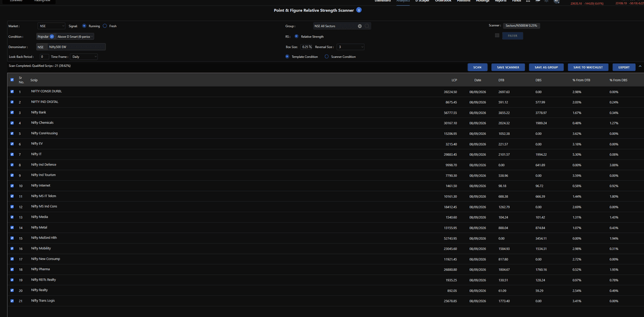644x317 pixels.
Task: Click the blue info icon beside Popular
Action: [x=52, y=36]
